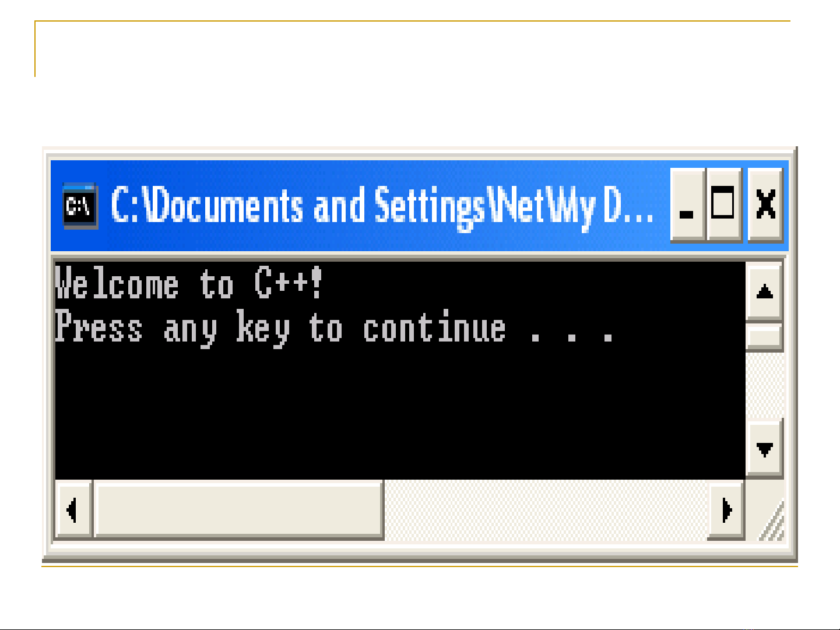Click vertical scroll track below the thumb

point(764,385)
